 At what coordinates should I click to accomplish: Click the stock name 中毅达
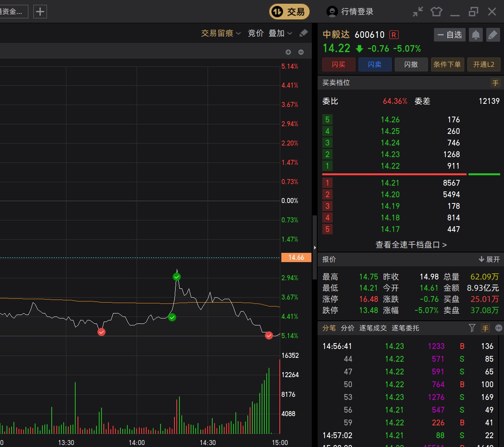(x=336, y=34)
